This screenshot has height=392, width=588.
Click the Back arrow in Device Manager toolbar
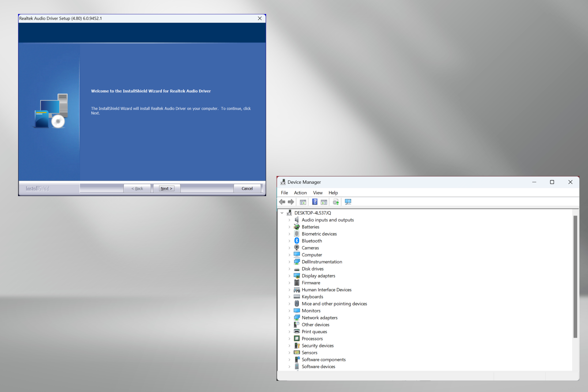(x=282, y=202)
